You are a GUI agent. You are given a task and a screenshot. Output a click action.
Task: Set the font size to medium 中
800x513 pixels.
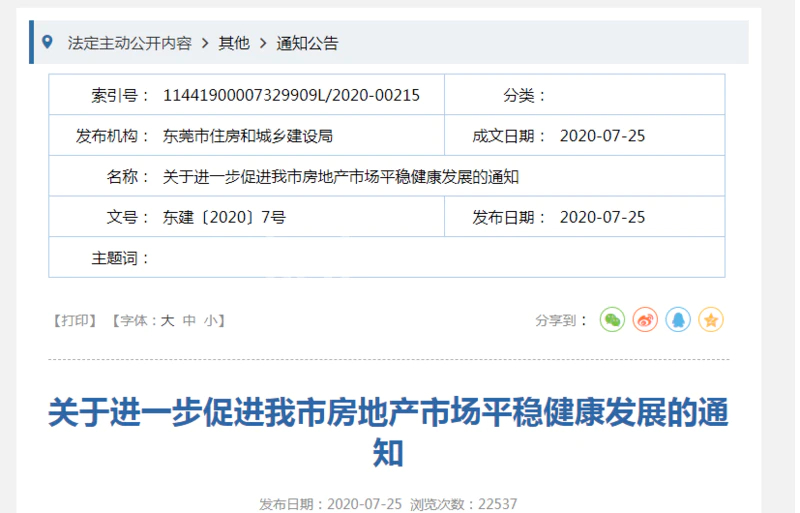tap(188, 321)
